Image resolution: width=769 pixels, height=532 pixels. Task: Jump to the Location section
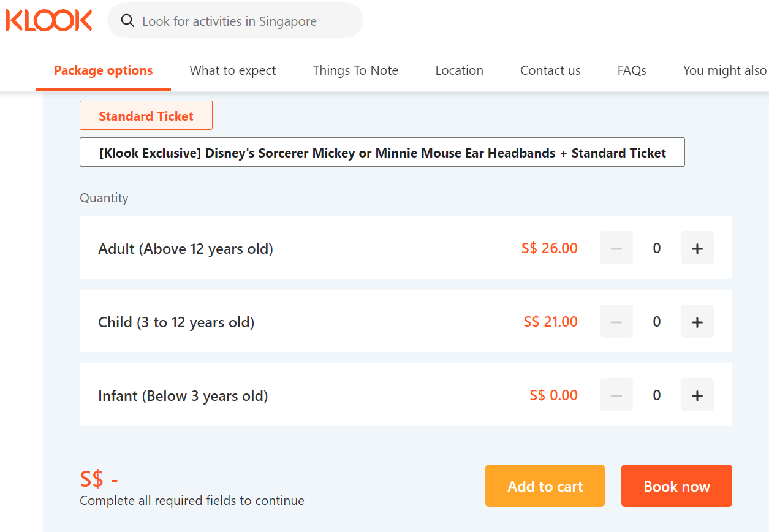[x=459, y=70]
